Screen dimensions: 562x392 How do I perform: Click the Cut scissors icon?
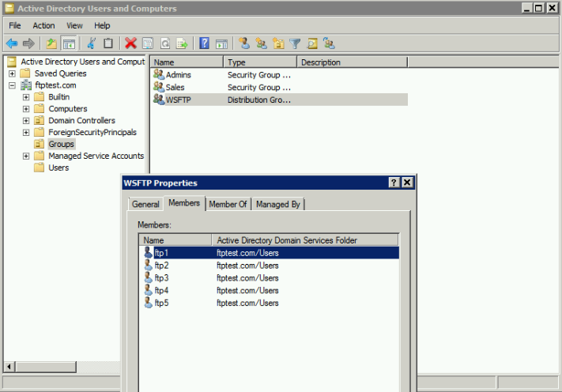point(92,43)
